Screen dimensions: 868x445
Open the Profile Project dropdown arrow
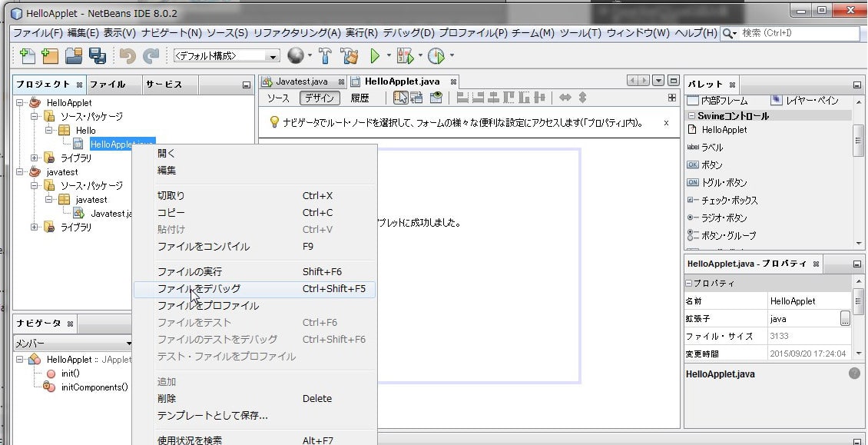[452, 55]
